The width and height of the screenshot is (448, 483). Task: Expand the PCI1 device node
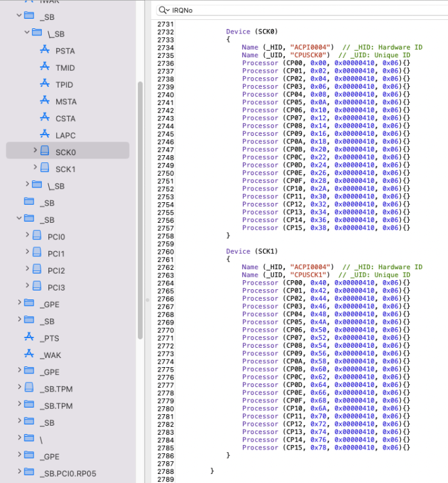(28, 252)
